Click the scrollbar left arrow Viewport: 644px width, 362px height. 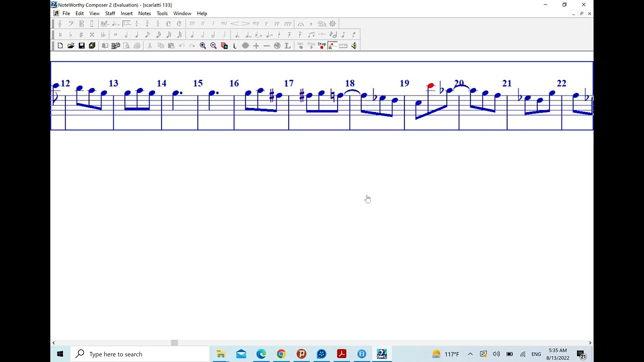[x=53, y=343]
